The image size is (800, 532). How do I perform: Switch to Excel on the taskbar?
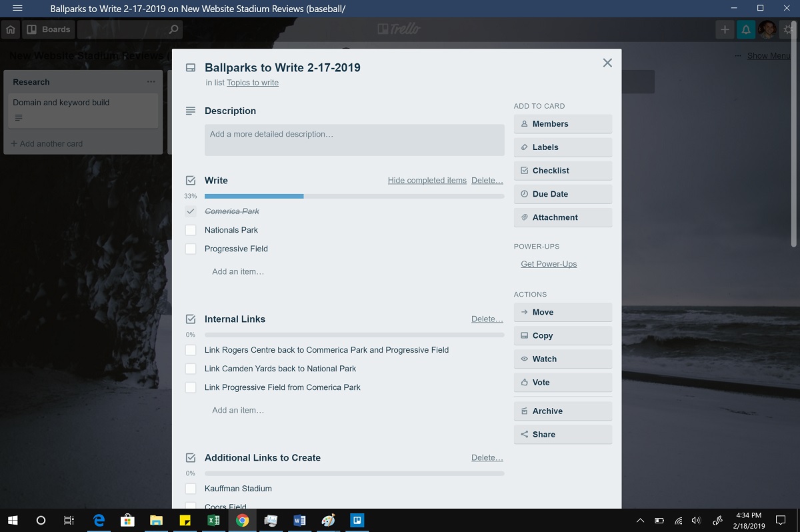[x=213, y=520]
